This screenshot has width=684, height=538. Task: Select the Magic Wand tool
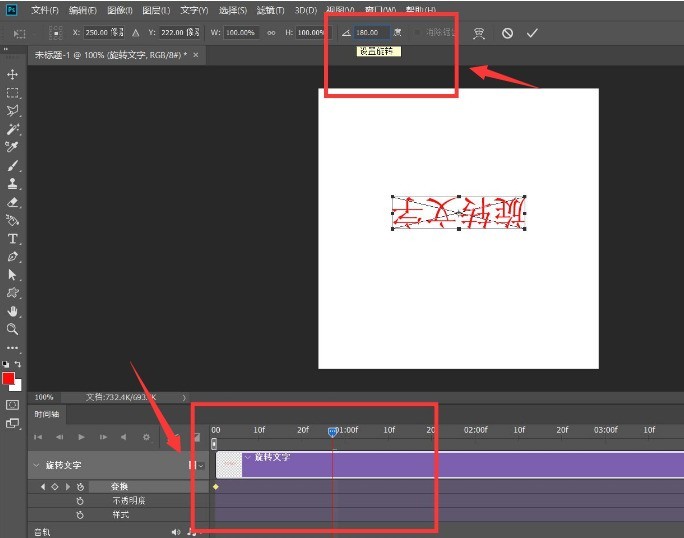12,129
